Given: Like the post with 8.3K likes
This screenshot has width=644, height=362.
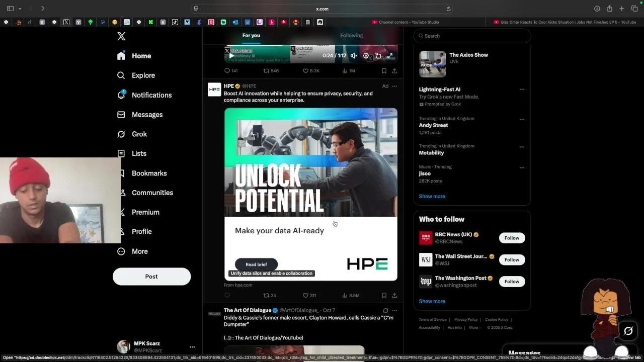Looking at the screenshot, I should 311,71.
